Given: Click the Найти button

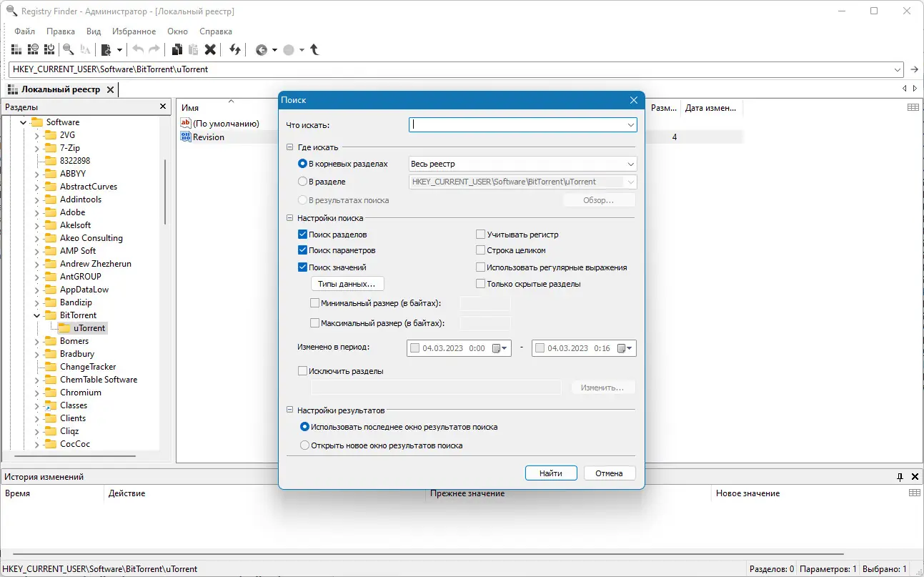Looking at the screenshot, I should tap(551, 473).
